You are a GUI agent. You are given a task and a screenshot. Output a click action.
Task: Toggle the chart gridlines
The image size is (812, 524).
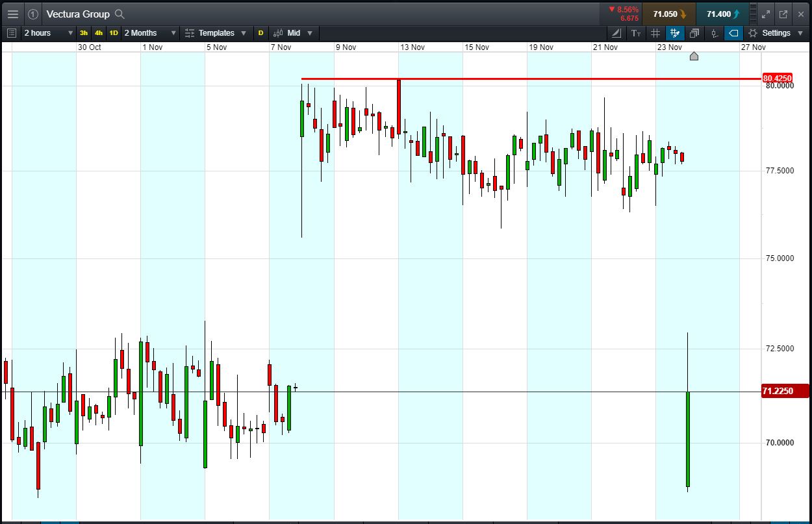pyautogui.click(x=655, y=33)
